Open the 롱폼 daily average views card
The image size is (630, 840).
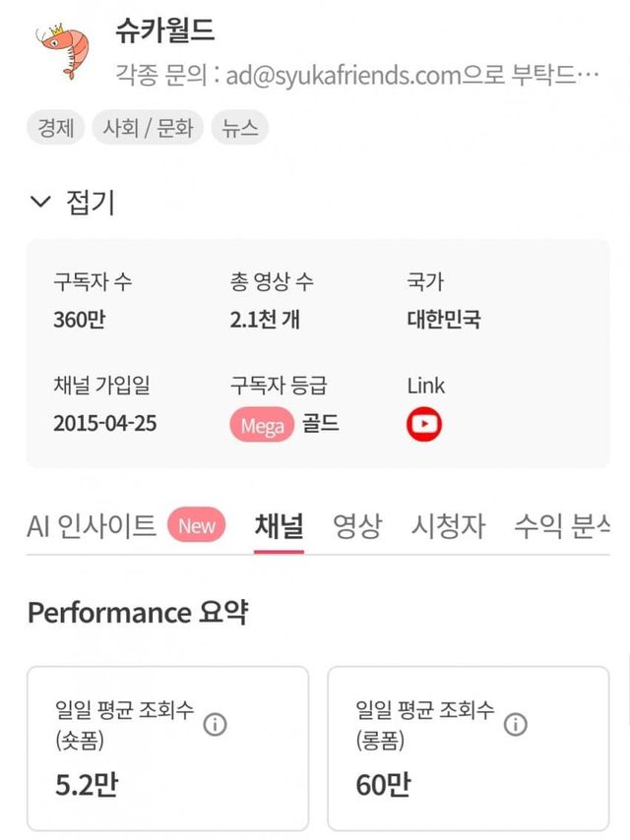468,748
